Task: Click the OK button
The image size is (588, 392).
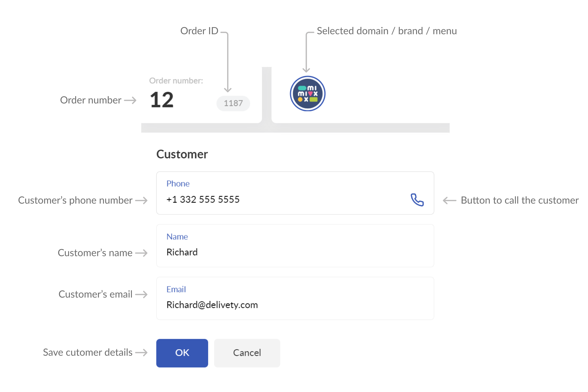Action: click(x=182, y=353)
